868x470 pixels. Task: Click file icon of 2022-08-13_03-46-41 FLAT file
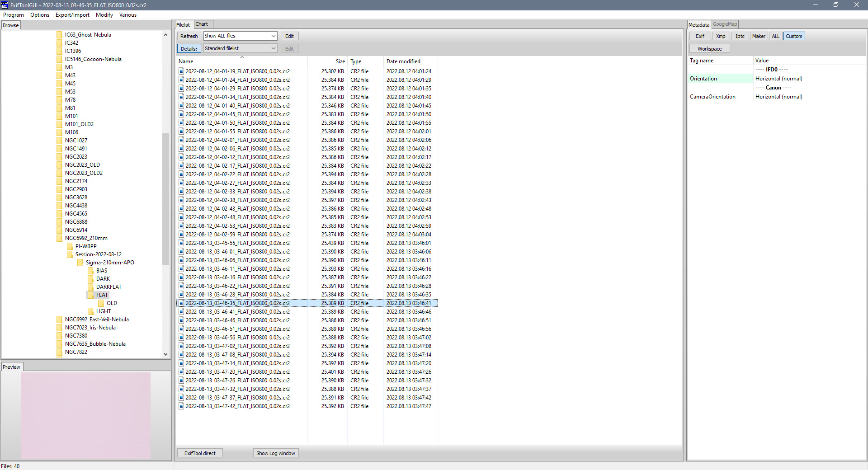coord(181,312)
